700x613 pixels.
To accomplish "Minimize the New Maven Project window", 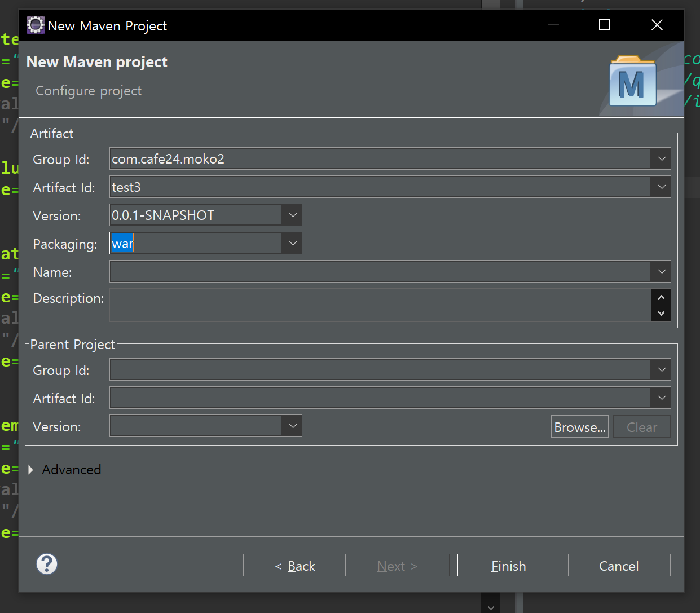I will [553, 25].
